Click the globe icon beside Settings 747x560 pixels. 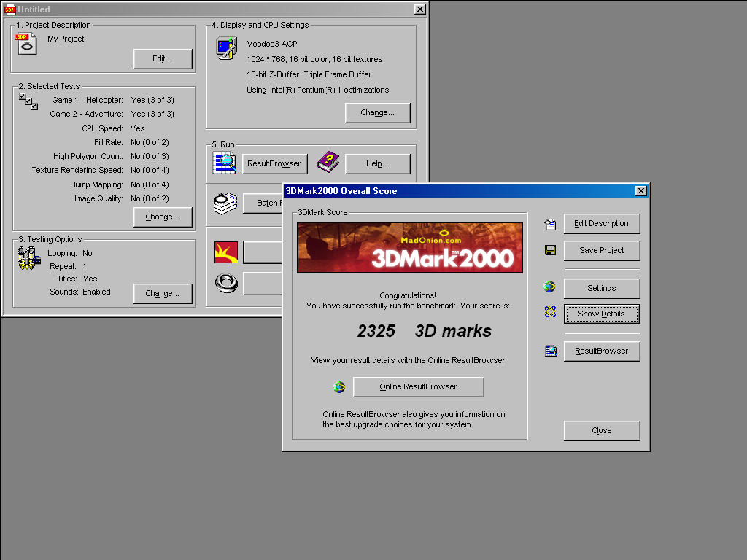click(x=550, y=287)
